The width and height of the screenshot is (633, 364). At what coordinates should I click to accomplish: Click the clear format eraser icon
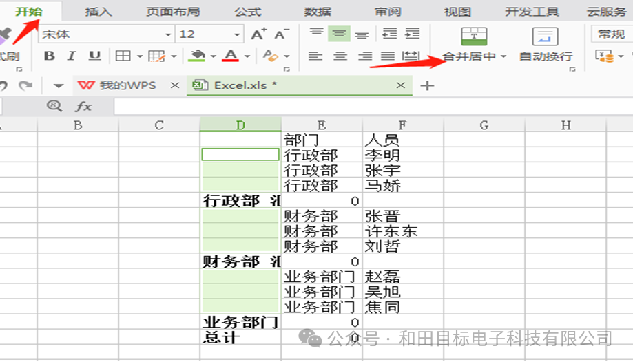pyautogui.click(x=270, y=56)
